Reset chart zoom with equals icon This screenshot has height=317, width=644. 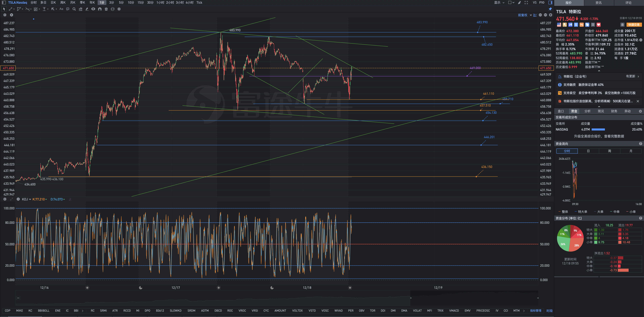click(x=540, y=15)
